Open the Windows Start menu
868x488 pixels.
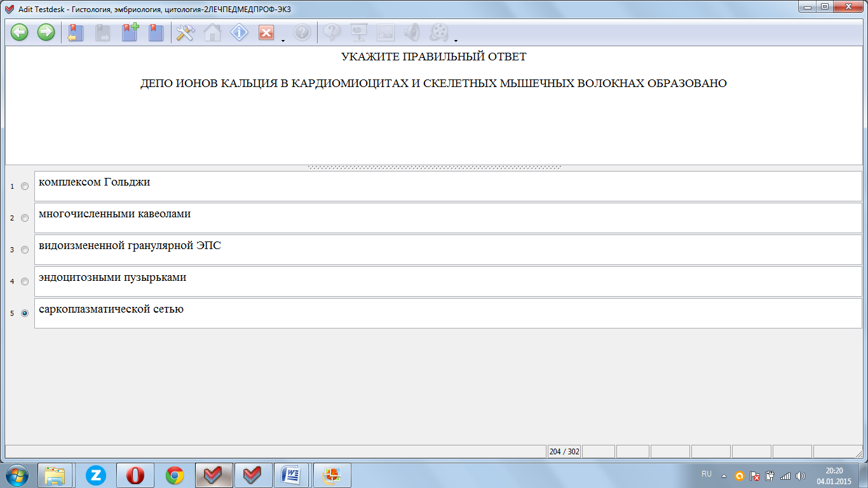click(17, 475)
